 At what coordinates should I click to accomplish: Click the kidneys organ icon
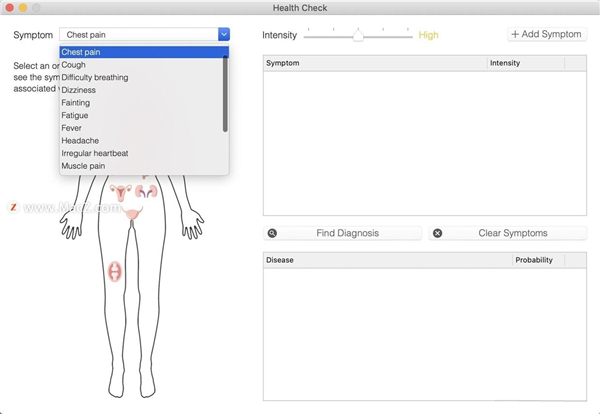[147, 192]
